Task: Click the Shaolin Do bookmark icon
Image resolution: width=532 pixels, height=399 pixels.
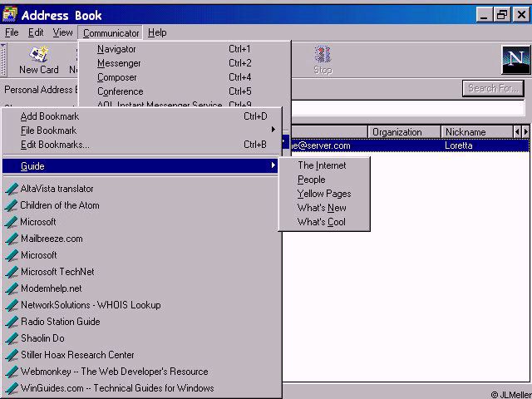Action: pos(12,338)
